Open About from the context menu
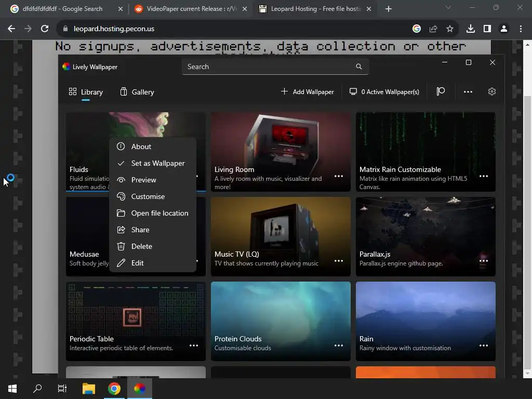Screen dimensions: 532x399 [x=153, y=147]
